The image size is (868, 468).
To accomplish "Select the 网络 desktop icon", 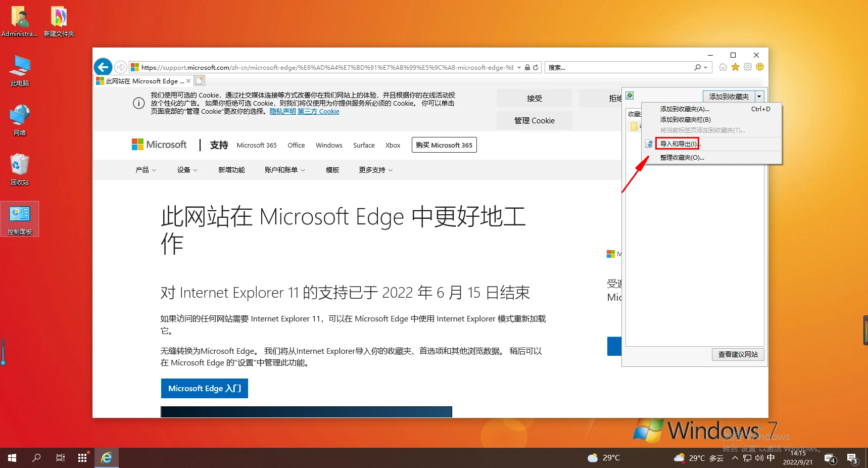I will coord(20,120).
